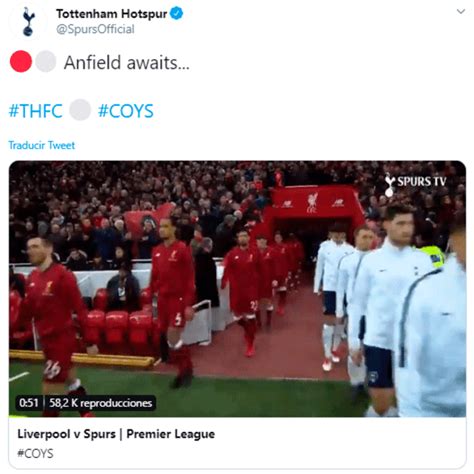Click the gray #COYS card caption

coord(35,454)
